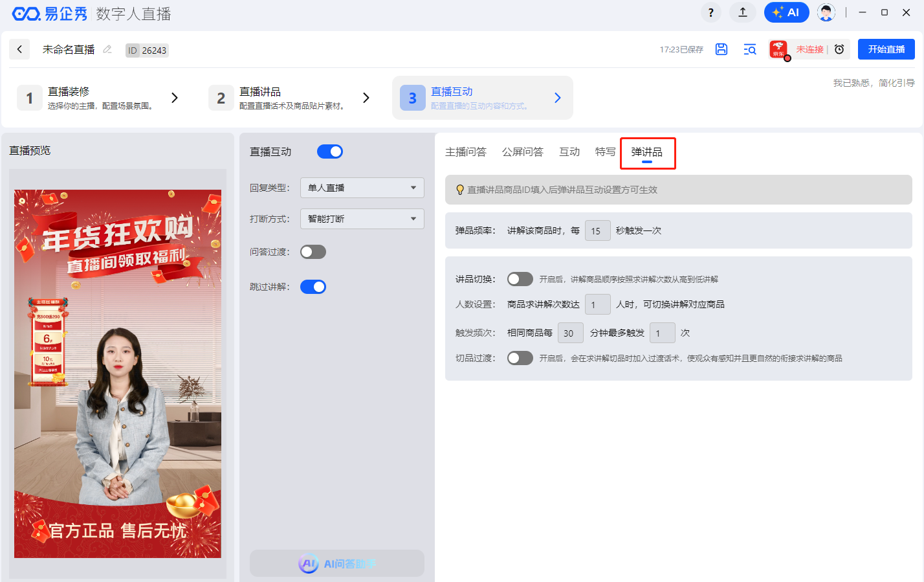This screenshot has height=582, width=924.
Task: Expand the 打断方式 dropdown
Action: coord(362,219)
